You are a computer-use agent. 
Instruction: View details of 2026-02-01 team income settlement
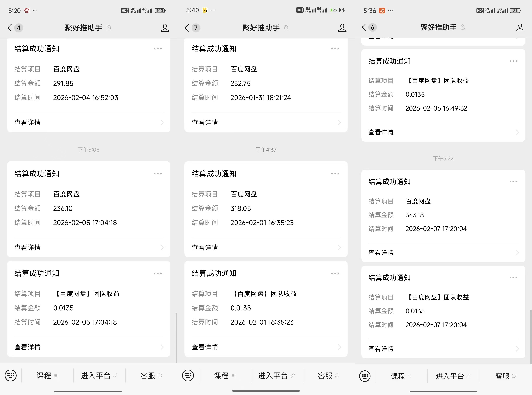coord(266,347)
